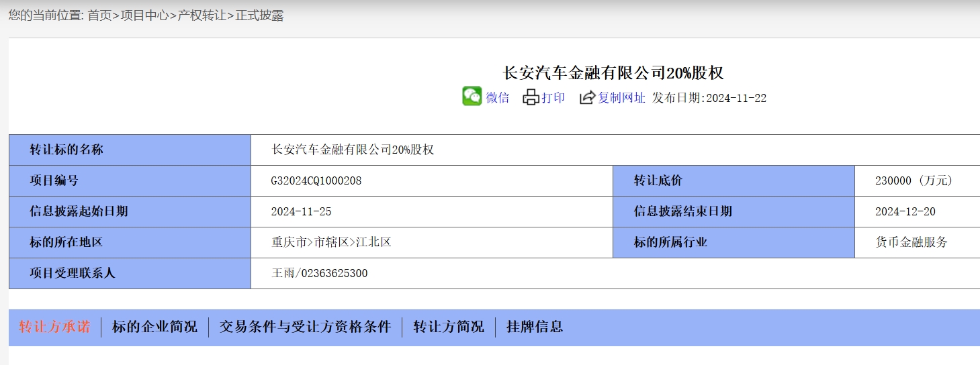Click the 复制网址 link
This screenshot has width=980, height=365.
[x=622, y=98]
